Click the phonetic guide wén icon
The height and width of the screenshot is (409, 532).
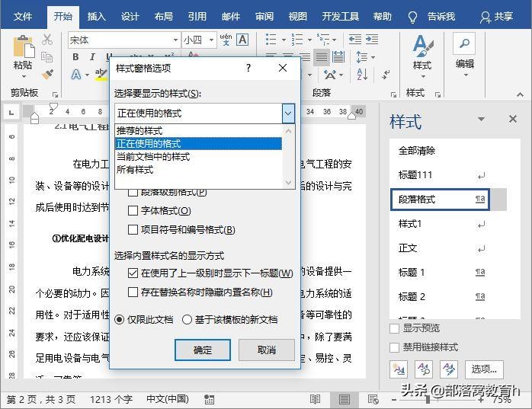click(226, 40)
